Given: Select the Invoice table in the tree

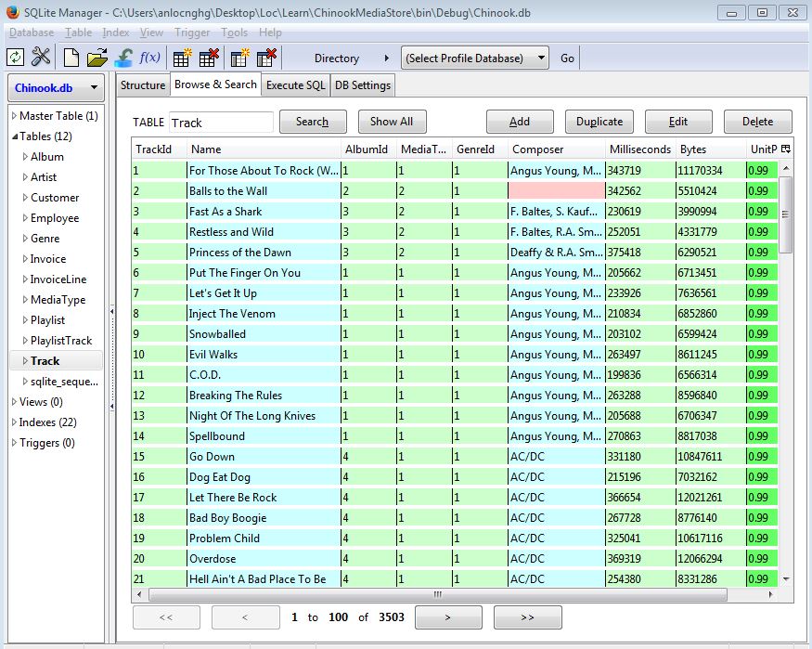Looking at the screenshot, I should pyautogui.click(x=48, y=259).
